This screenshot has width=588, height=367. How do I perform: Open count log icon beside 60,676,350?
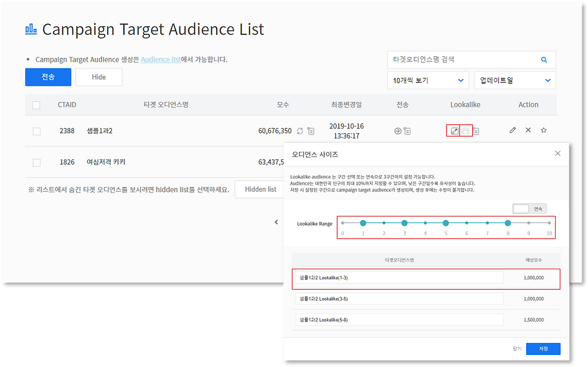311,131
